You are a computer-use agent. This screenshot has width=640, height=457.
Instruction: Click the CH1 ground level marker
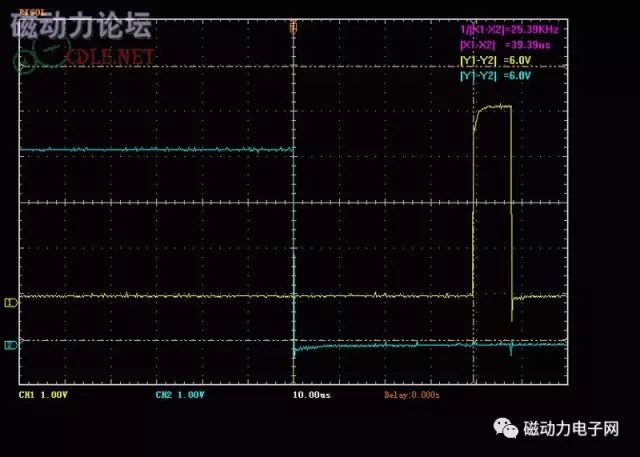[11, 302]
